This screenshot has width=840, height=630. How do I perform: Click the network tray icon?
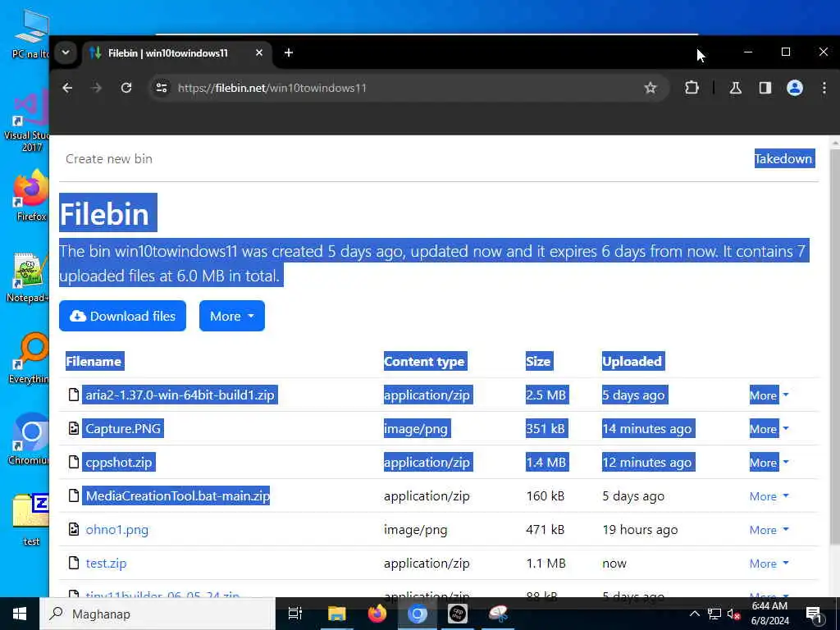pyautogui.click(x=714, y=614)
